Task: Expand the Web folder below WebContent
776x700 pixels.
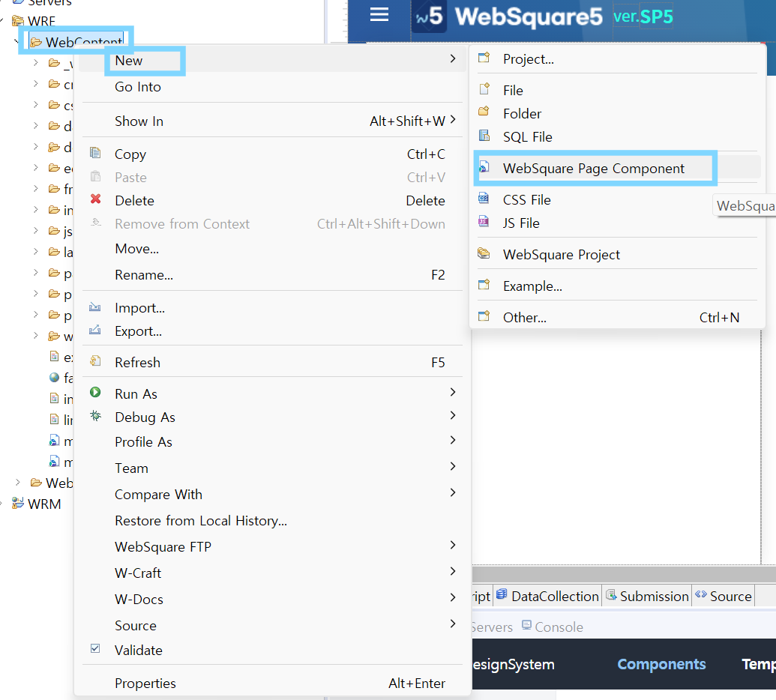Action: [x=18, y=483]
